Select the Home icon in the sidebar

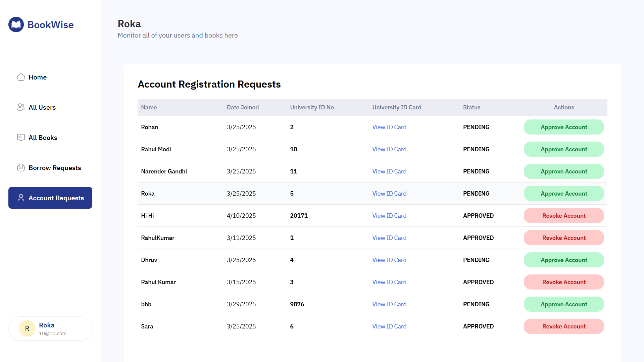[21, 77]
